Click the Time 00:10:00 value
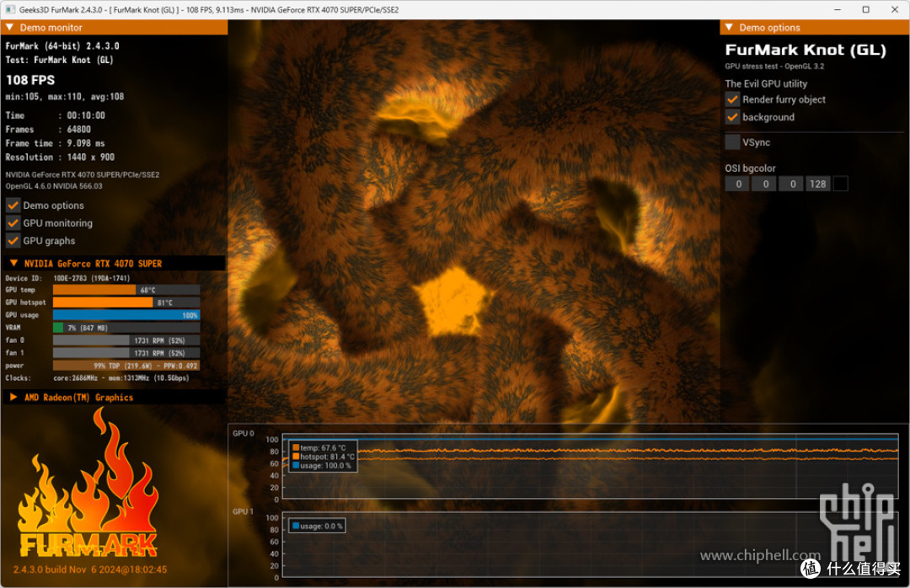Image resolution: width=910 pixels, height=588 pixels. tap(86, 115)
